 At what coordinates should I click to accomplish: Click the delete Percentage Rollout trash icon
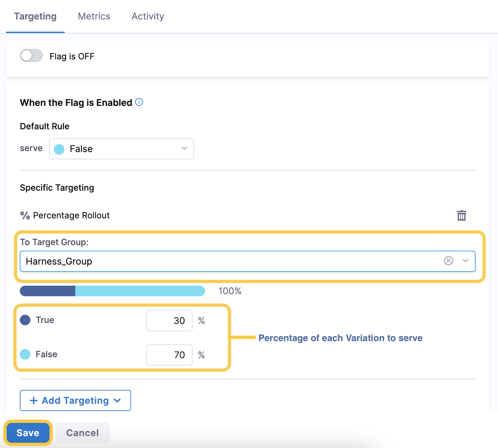(x=461, y=215)
